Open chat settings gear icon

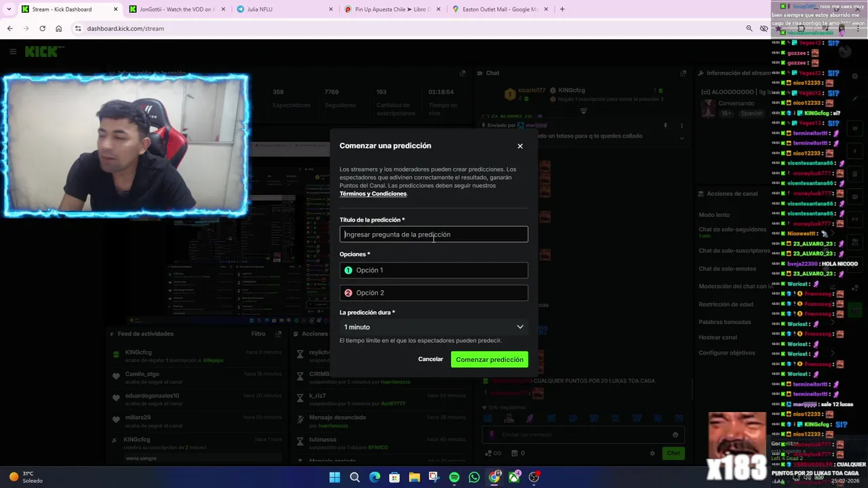(652, 453)
